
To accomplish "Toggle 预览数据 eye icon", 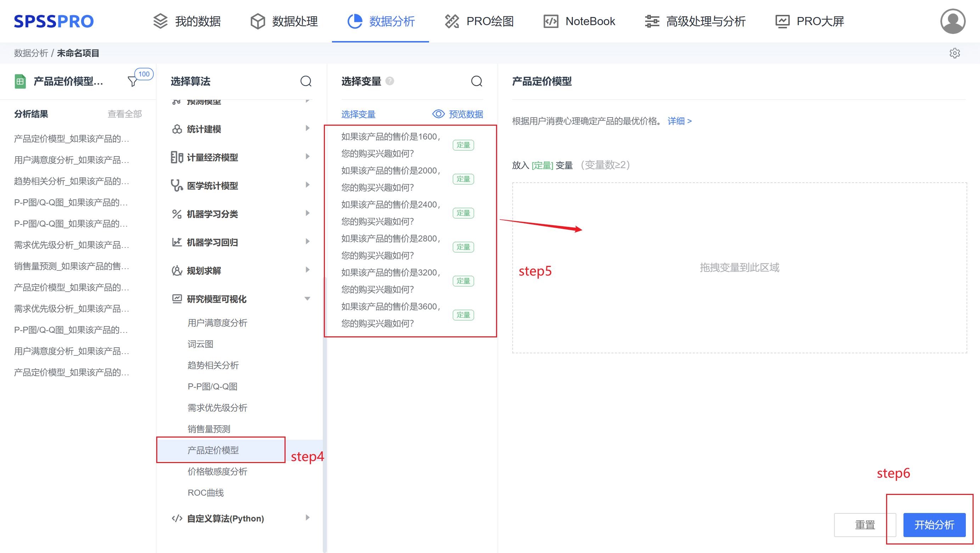I will click(x=438, y=114).
